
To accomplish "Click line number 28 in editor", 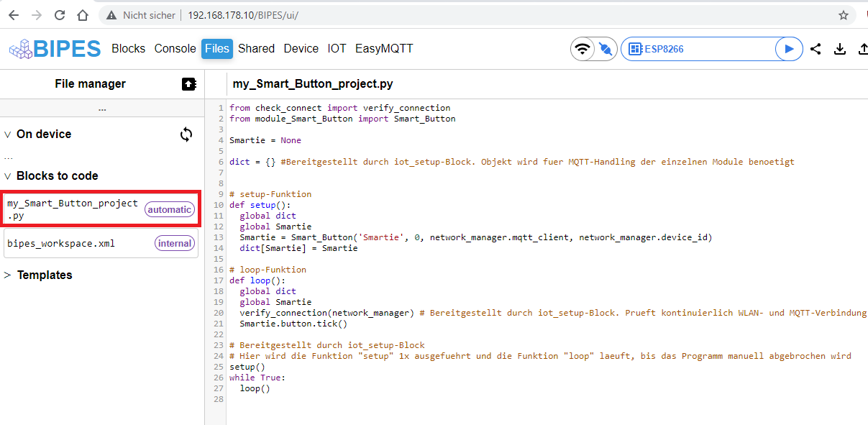I will pyautogui.click(x=219, y=399).
